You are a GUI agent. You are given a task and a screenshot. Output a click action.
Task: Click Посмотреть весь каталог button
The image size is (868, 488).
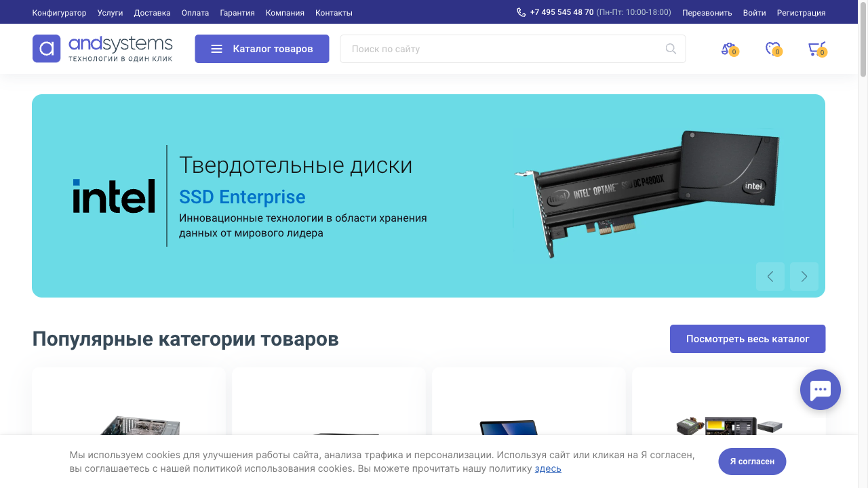[x=748, y=339]
